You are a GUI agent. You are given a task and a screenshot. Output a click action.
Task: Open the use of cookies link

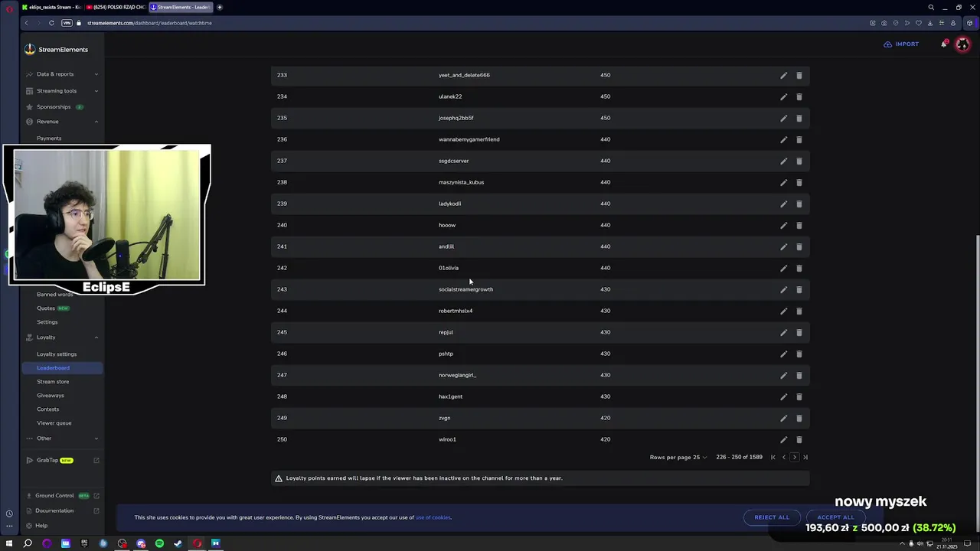[433, 517]
